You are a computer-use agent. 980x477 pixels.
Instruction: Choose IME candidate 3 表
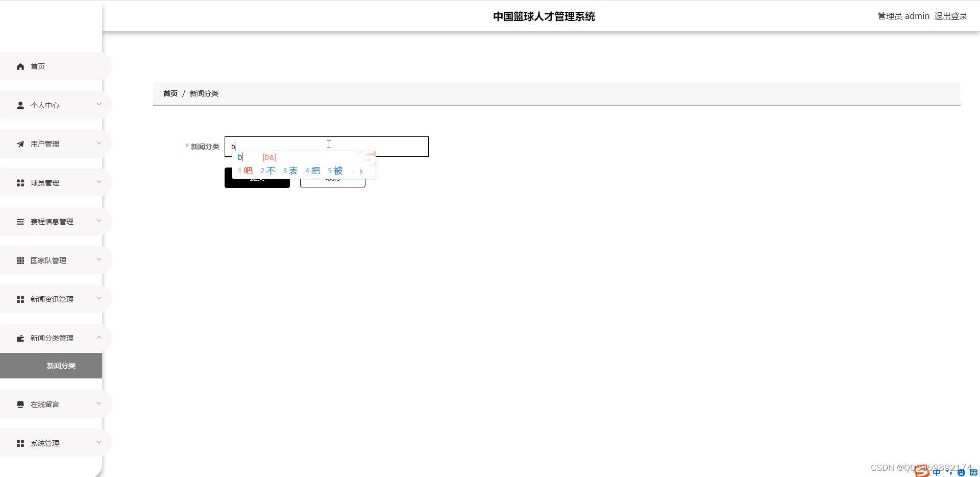pyautogui.click(x=290, y=171)
